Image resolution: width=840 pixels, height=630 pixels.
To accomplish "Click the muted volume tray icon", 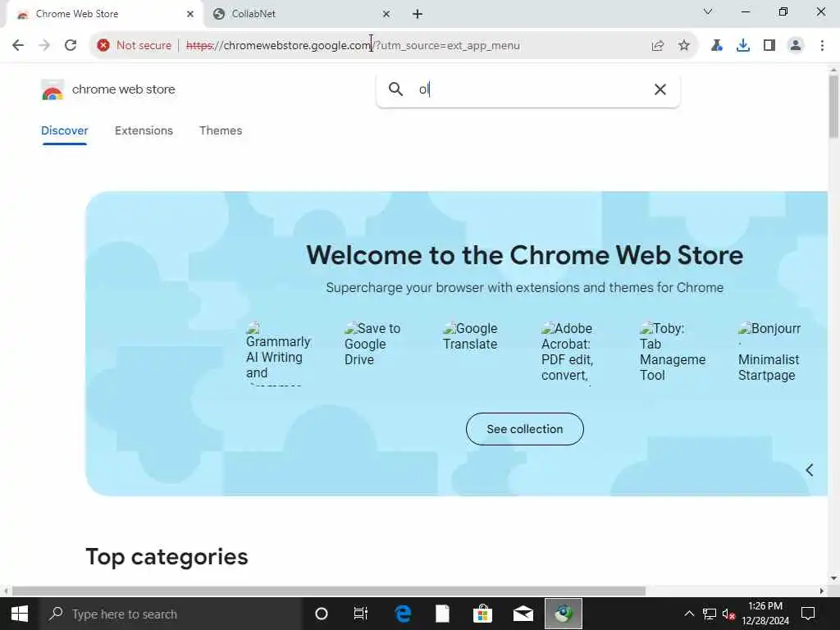I will tap(728, 614).
